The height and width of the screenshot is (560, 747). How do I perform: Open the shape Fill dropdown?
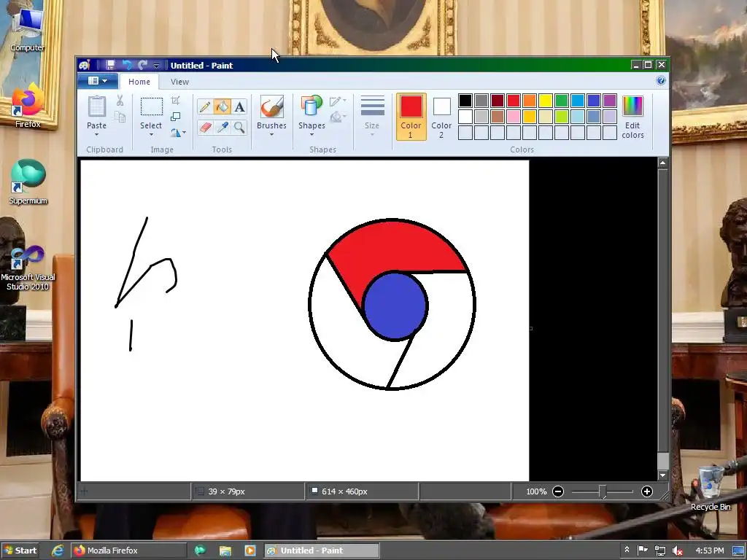(338, 117)
